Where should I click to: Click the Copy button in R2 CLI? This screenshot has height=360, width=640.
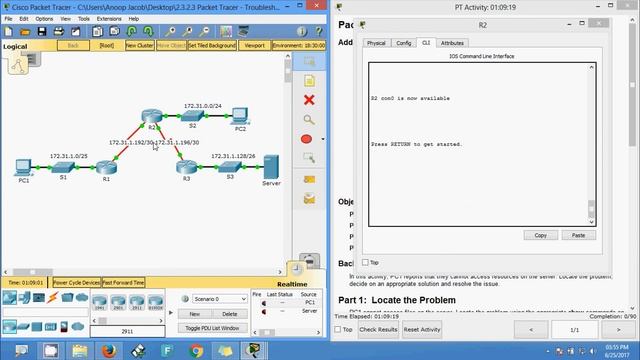540,235
